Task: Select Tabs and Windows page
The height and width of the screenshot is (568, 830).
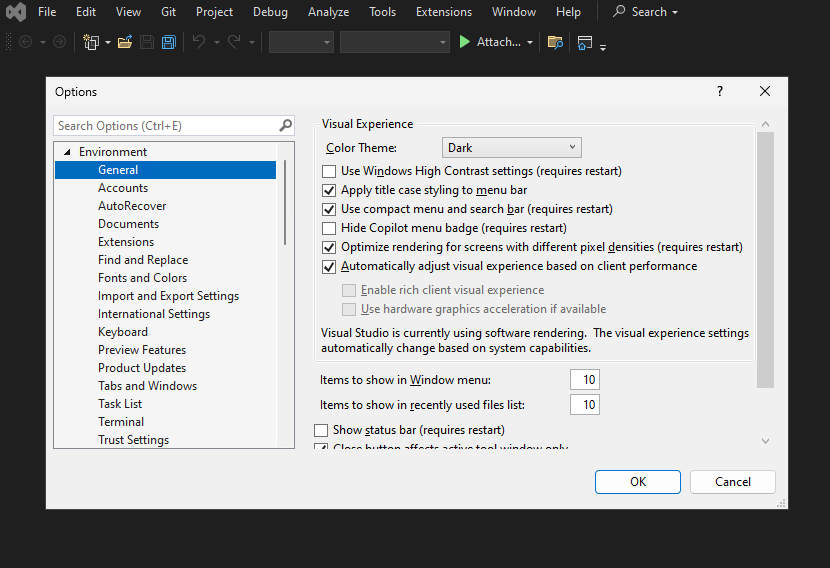Action: pos(147,386)
